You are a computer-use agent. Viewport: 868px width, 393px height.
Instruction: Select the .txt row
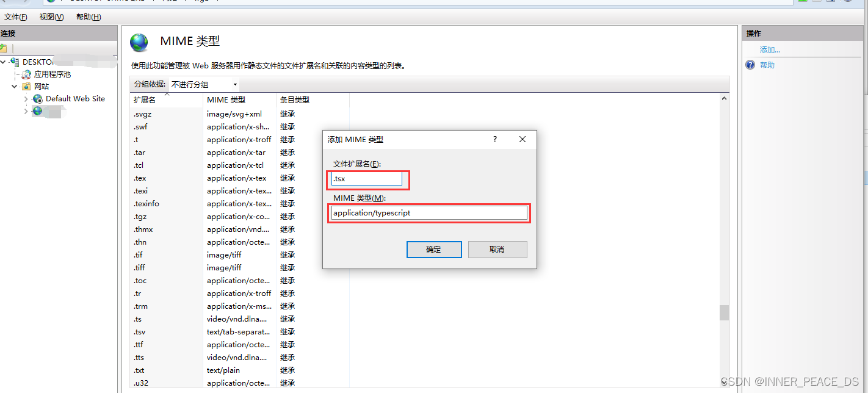tap(240, 370)
